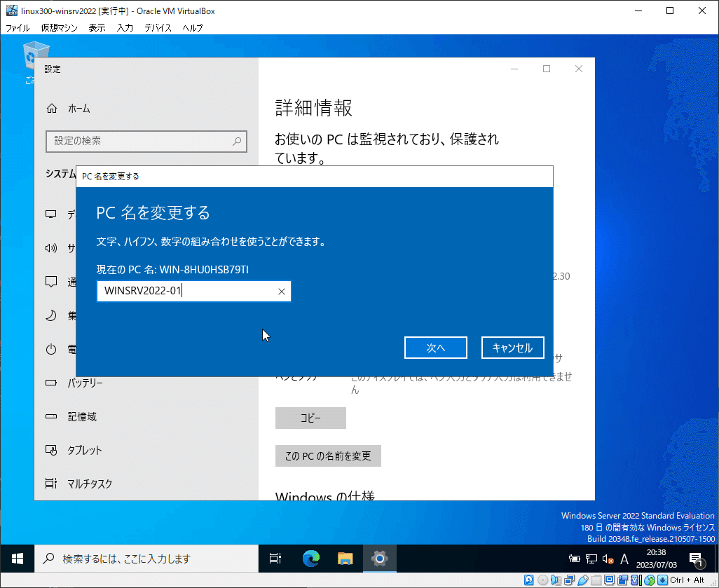719x588 pixels.
Task: Open the VirtualBox audio speaker indicator
Action: [556, 580]
